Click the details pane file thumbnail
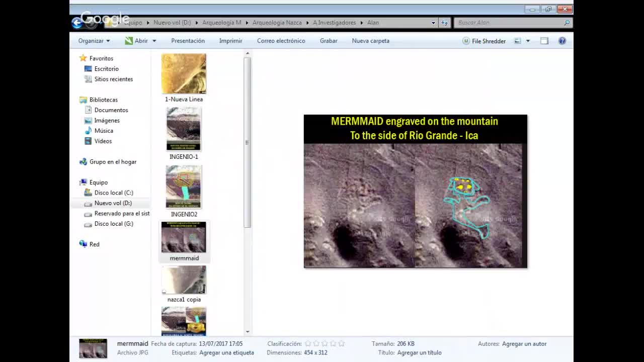This screenshot has width=644, height=362. pos(93,348)
